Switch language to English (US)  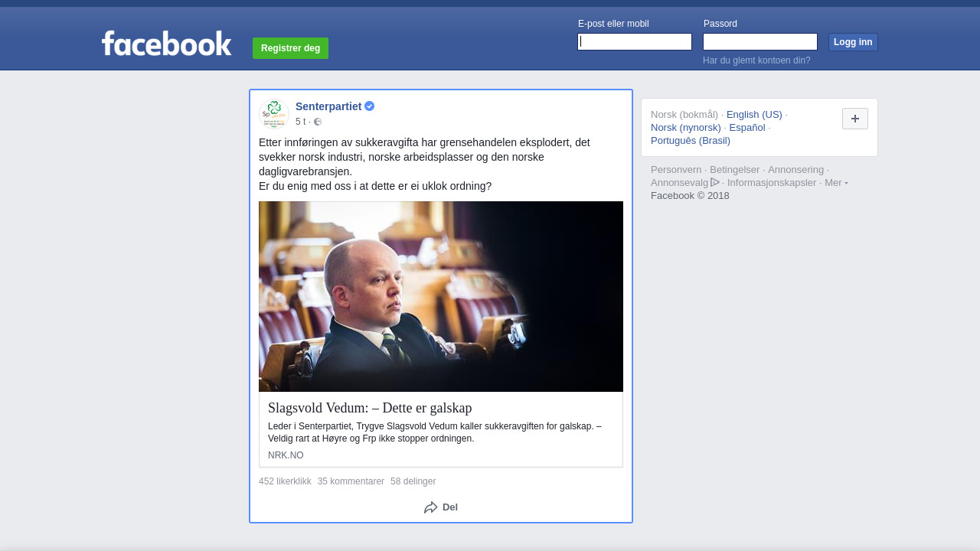click(x=754, y=115)
